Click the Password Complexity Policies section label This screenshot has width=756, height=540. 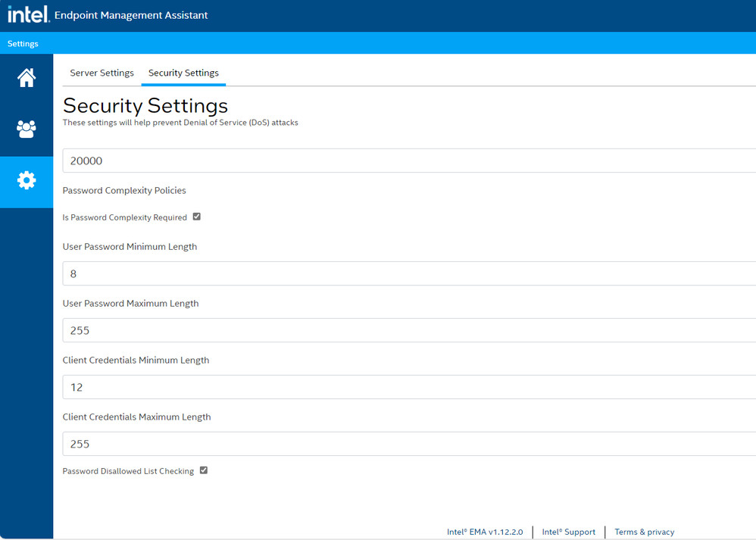point(124,190)
